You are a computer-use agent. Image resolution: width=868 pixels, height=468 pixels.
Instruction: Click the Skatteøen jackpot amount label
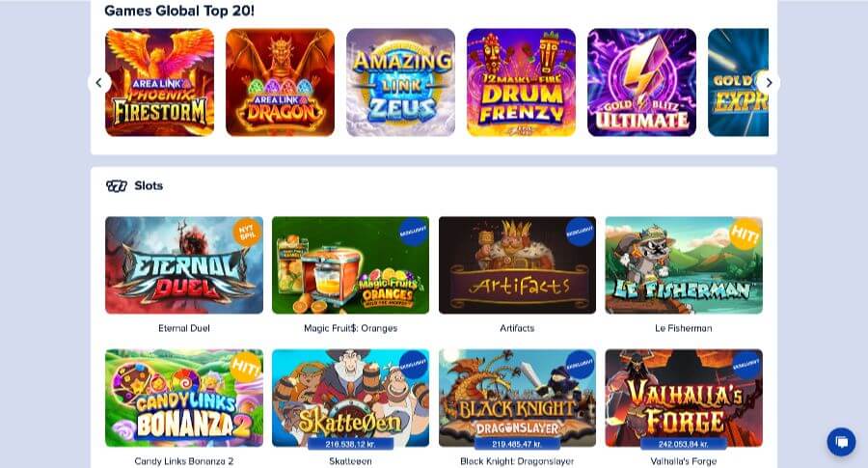[350, 444]
